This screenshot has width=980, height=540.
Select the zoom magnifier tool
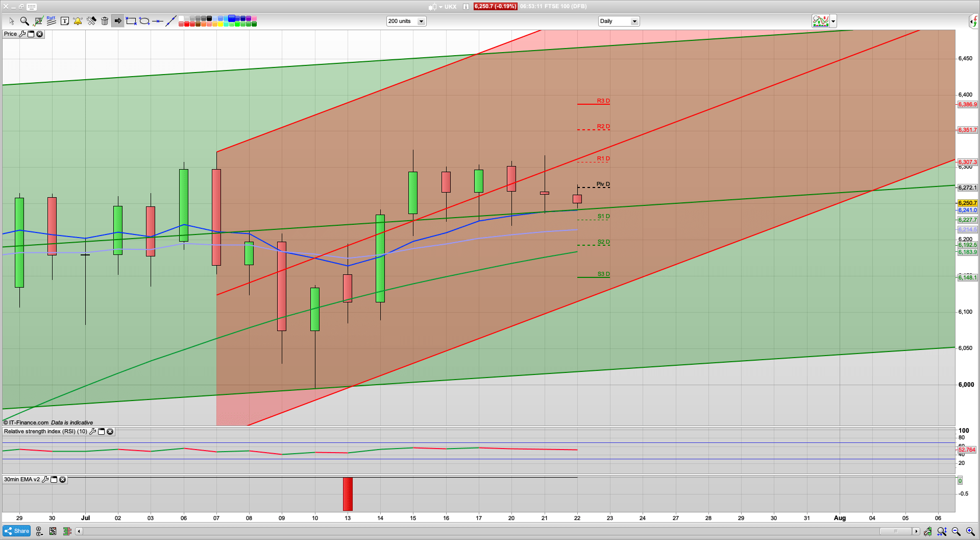coord(24,21)
